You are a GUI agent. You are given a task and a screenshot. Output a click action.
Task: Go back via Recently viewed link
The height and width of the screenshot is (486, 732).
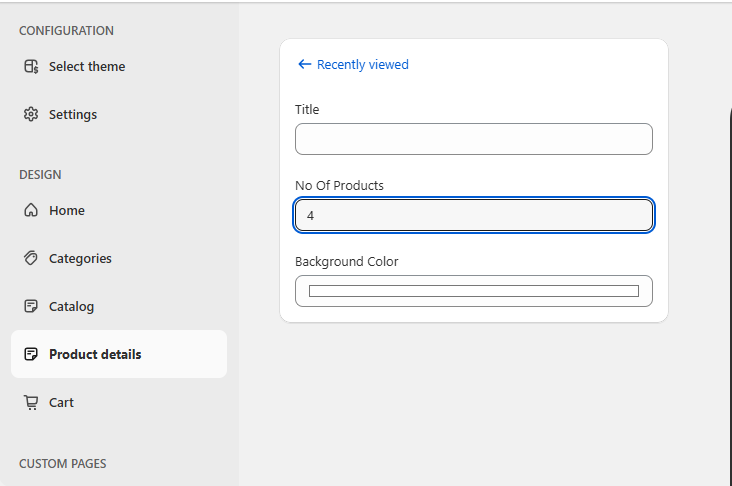coord(363,64)
